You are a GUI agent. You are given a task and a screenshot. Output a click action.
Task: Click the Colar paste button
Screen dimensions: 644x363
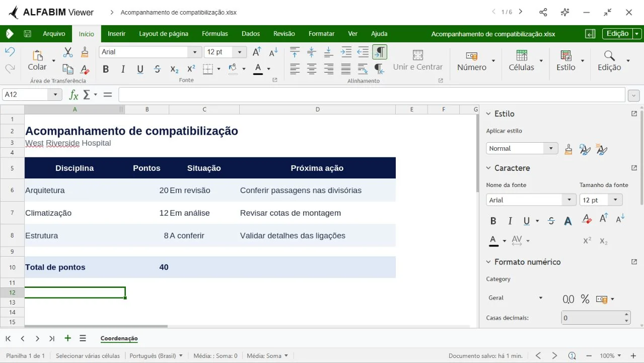click(x=37, y=60)
